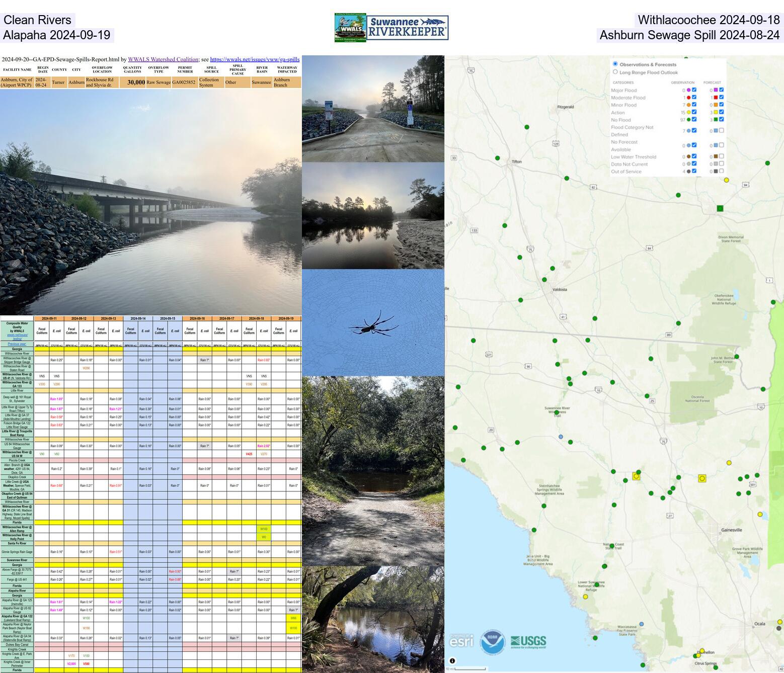Uncheck Minor Flood observation checkbox
Image resolution: width=784 pixels, height=673 pixels.
click(694, 105)
